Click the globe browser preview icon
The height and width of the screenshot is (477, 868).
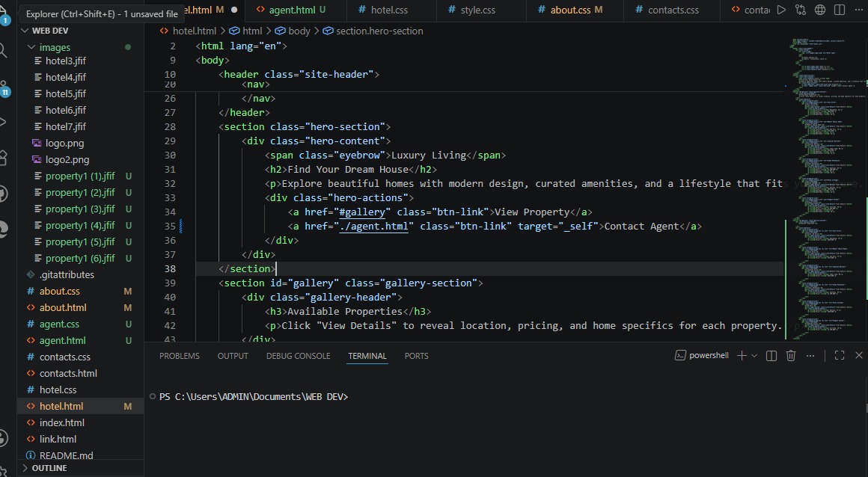pyautogui.click(x=820, y=10)
